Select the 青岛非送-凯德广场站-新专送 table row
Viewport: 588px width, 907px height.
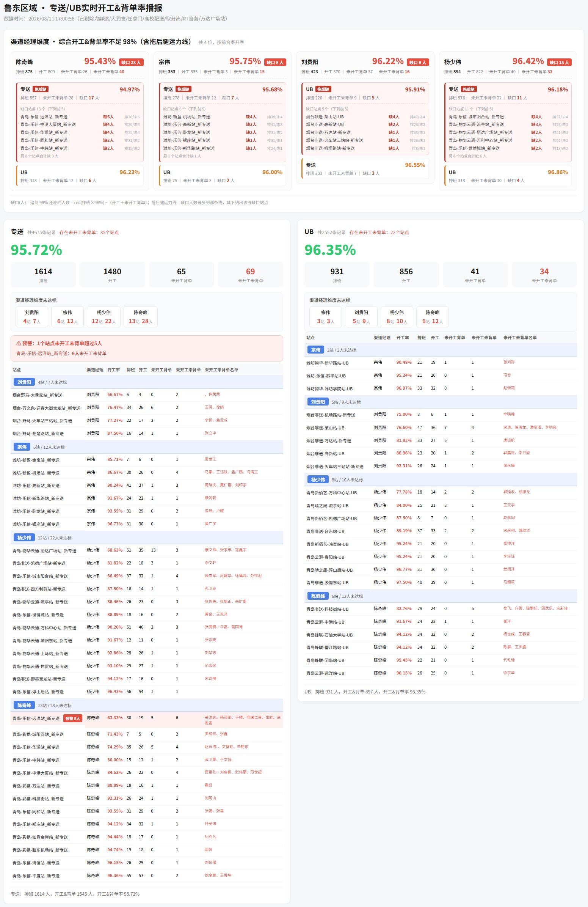pos(147,563)
